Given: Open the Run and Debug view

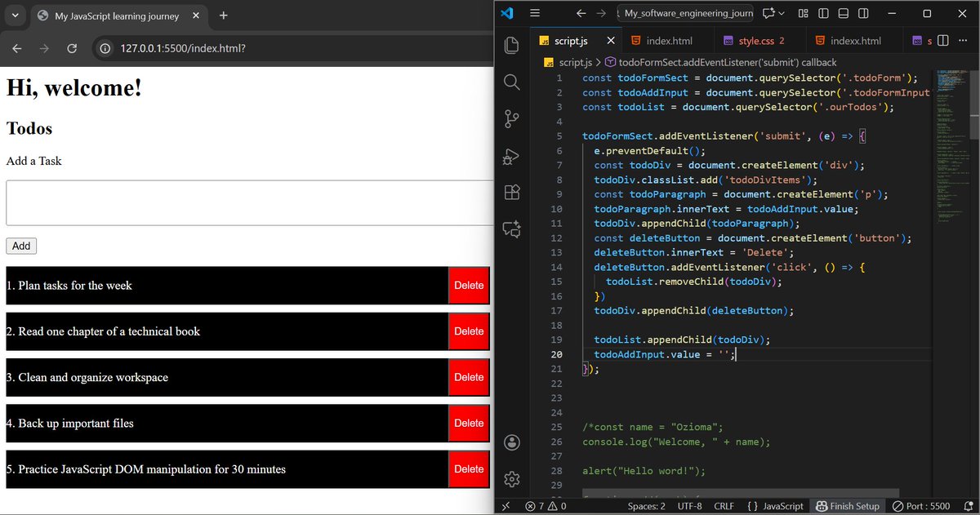Looking at the screenshot, I should tap(512, 156).
